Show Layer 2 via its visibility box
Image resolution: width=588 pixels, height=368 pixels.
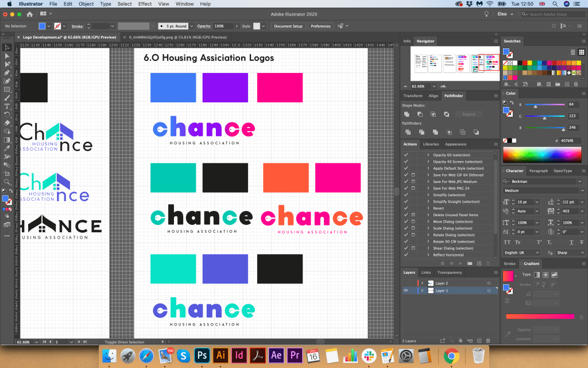pyautogui.click(x=405, y=283)
